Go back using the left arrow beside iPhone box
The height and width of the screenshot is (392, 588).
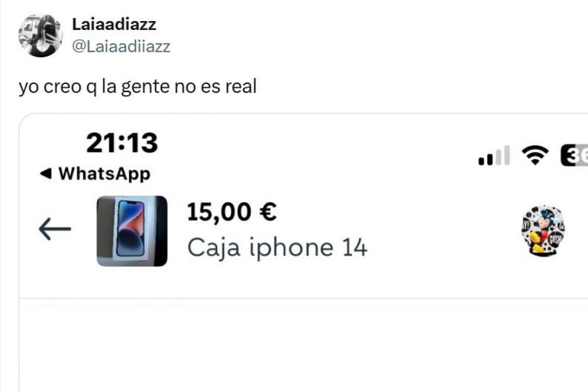pos(55,229)
